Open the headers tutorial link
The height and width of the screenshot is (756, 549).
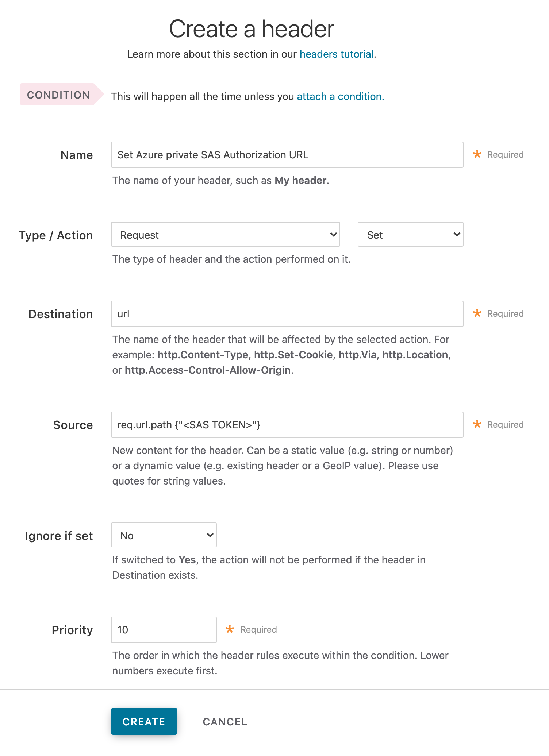(x=336, y=54)
